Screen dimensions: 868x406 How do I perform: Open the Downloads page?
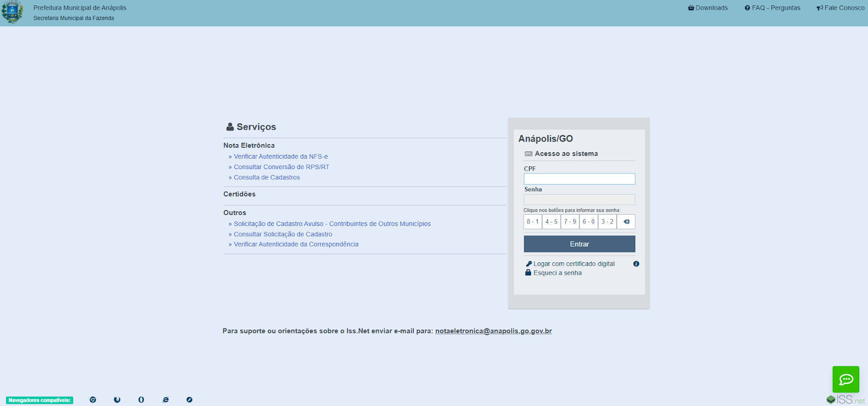pyautogui.click(x=708, y=8)
